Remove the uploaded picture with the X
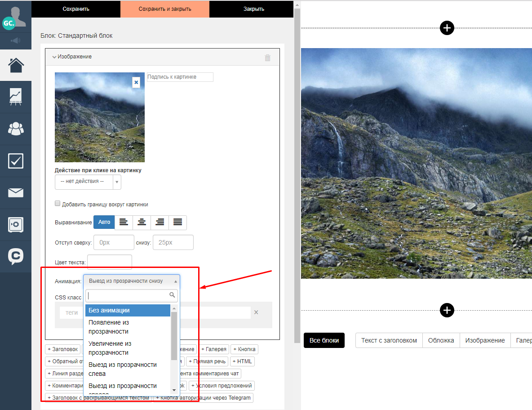Image resolution: width=532 pixels, height=410 pixels. pos(136,82)
